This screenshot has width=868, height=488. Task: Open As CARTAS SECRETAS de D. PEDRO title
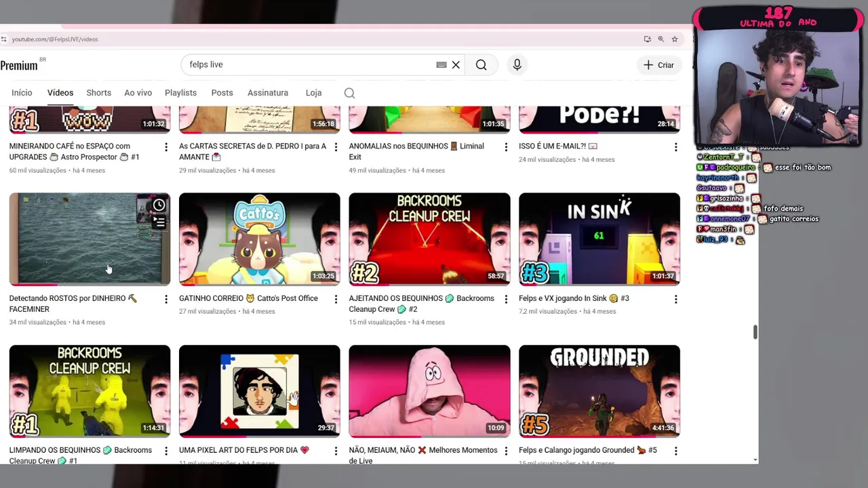pyautogui.click(x=252, y=151)
